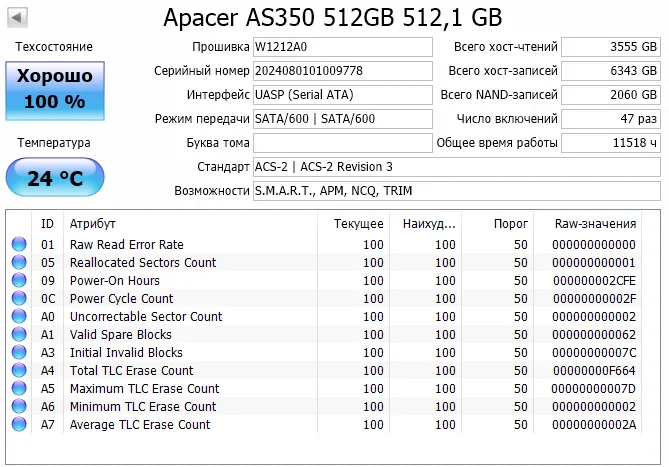Click raw value 00000000007D

click(593, 389)
